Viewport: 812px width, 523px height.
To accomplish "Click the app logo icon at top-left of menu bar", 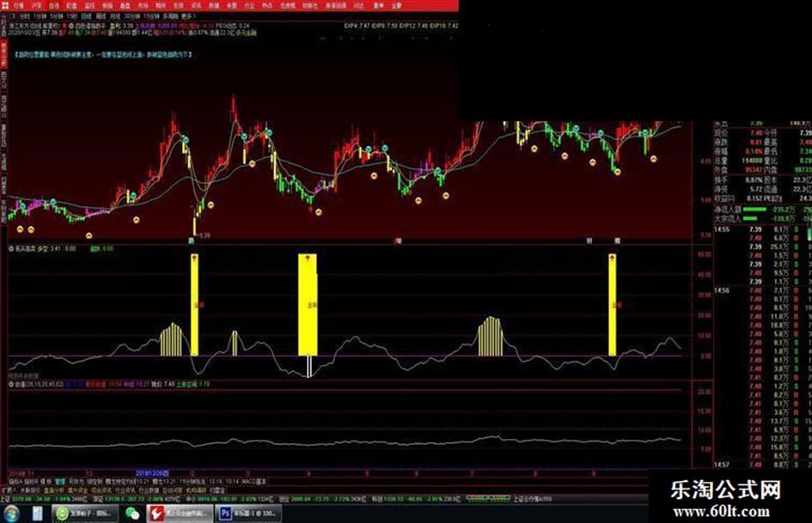I will (4, 6).
